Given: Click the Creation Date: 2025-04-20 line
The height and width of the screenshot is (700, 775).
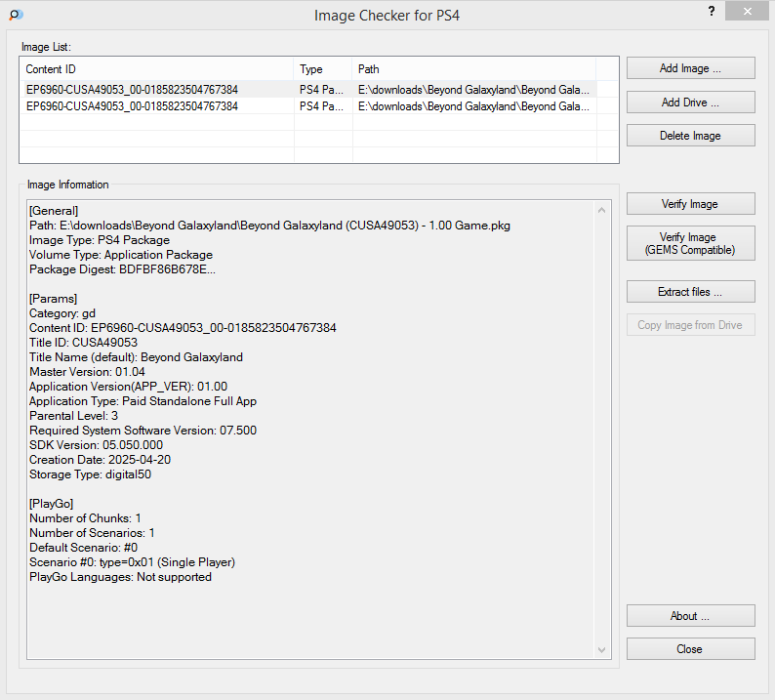Looking at the screenshot, I should pos(100,460).
